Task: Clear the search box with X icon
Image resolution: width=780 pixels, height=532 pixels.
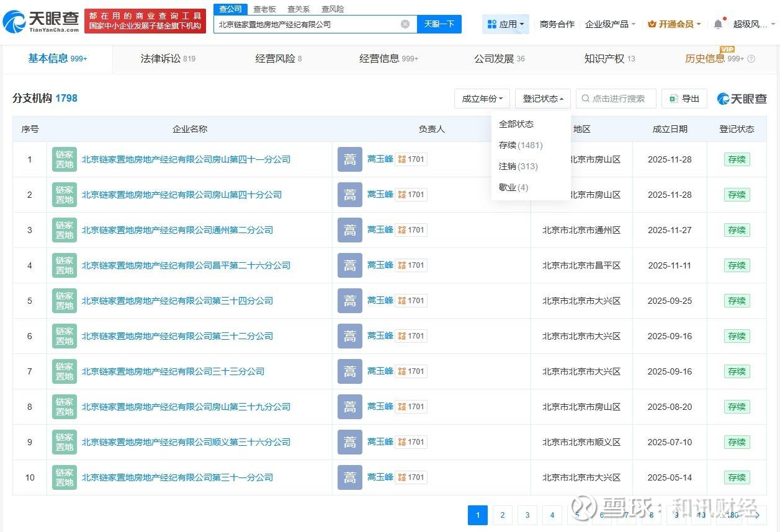Action: (x=405, y=24)
